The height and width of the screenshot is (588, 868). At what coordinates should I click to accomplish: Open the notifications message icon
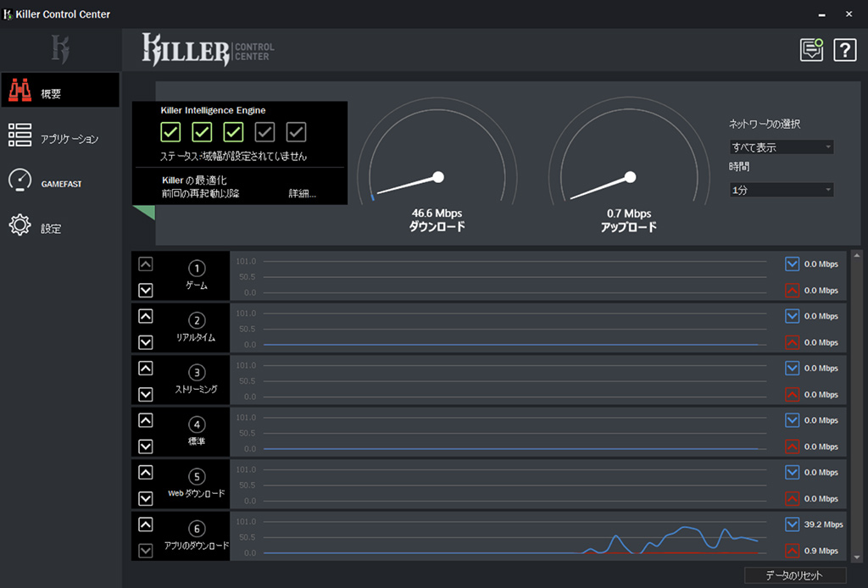click(811, 50)
